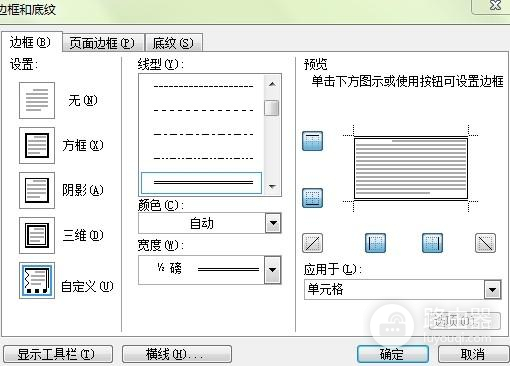
Task: Click the 横线 (Horizontal Line) button
Action: coord(177,354)
